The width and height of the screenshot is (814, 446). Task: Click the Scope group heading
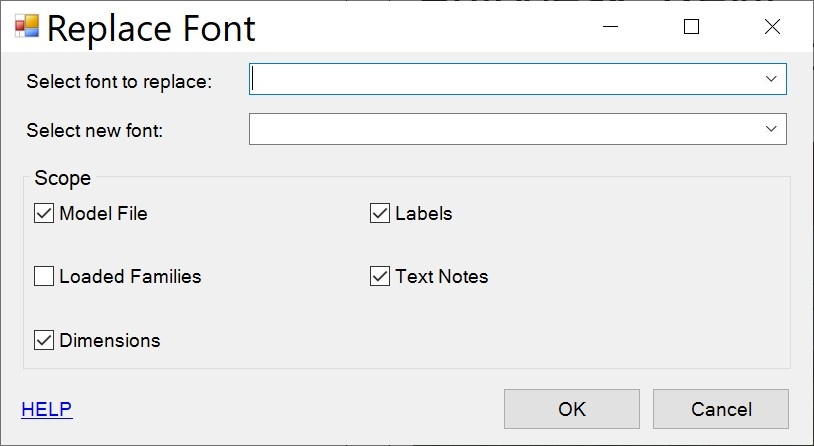[63, 179]
